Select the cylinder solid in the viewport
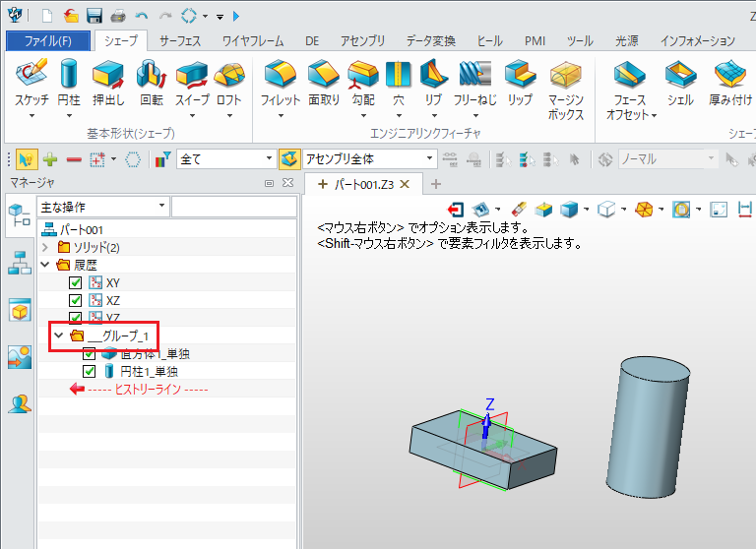The width and height of the screenshot is (756, 549). coord(648,429)
